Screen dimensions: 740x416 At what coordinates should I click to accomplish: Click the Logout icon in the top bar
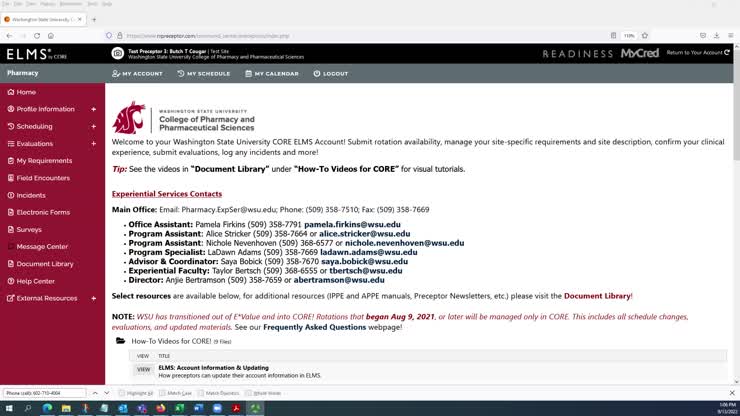[x=317, y=73]
